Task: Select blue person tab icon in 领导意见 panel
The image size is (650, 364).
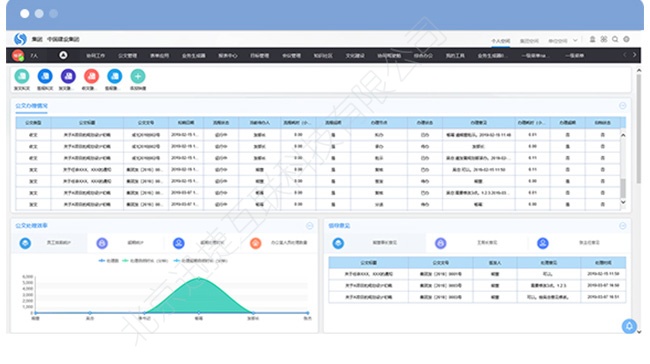Action: click(x=543, y=243)
